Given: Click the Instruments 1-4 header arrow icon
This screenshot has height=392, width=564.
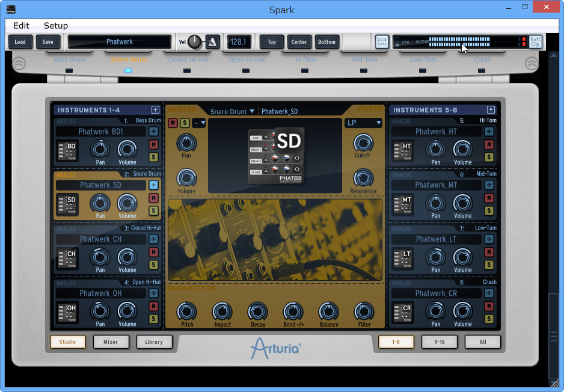Looking at the screenshot, I should click(155, 109).
